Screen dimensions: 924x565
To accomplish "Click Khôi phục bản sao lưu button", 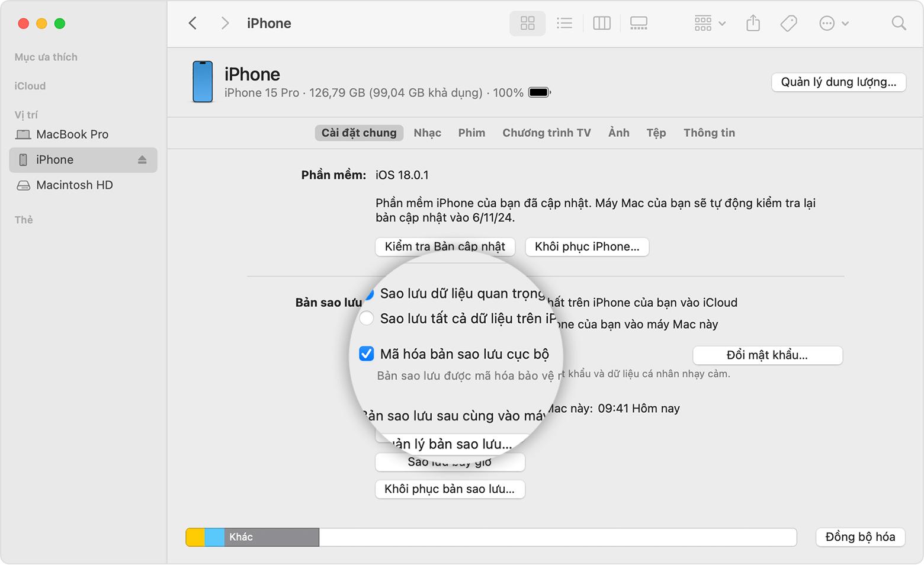I will (x=450, y=489).
